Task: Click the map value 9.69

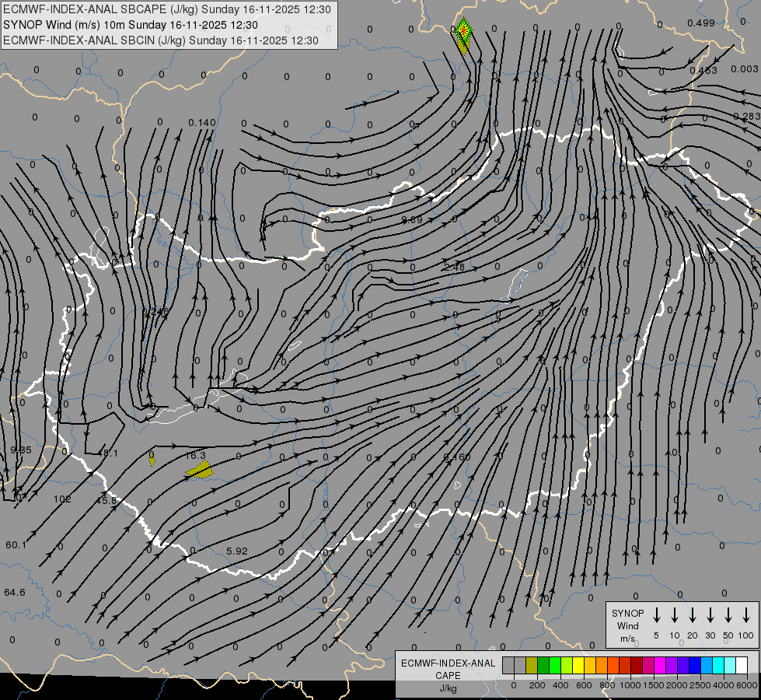Action: click(x=412, y=219)
